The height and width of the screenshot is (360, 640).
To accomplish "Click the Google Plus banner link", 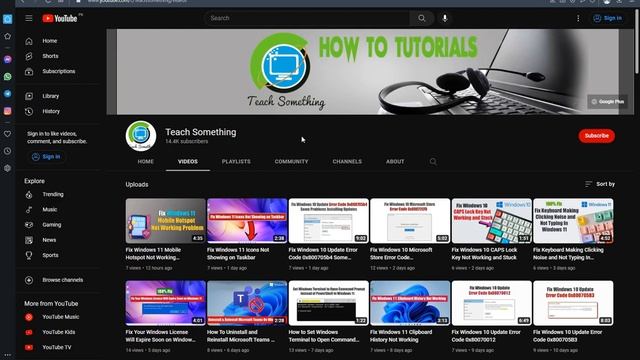I will pos(607,102).
